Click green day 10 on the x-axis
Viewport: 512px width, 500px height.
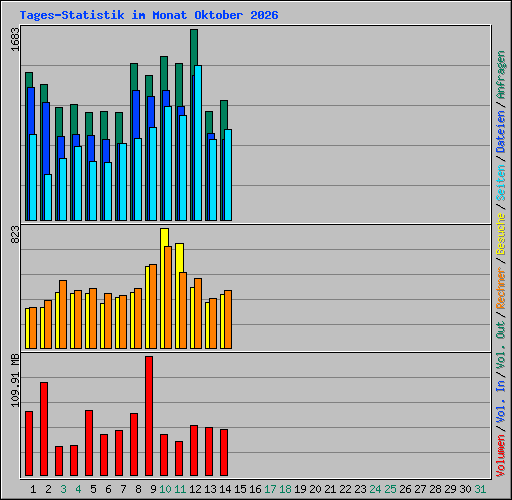[x=165, y=489]
